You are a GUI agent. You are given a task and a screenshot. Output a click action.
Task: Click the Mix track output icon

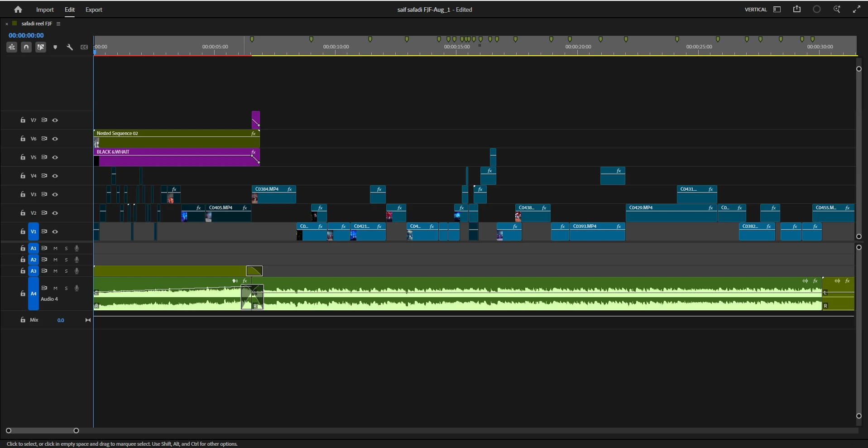pyautogui.click(x=88, y=320)
